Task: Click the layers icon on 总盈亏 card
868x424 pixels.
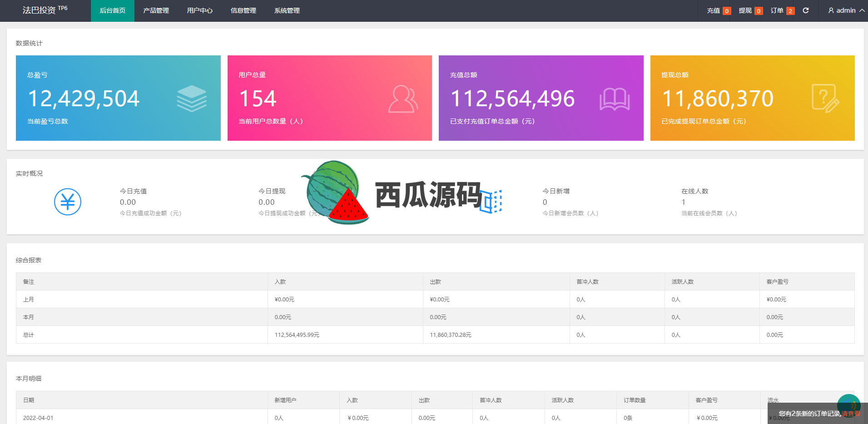Action: click(x=192, y=99)
